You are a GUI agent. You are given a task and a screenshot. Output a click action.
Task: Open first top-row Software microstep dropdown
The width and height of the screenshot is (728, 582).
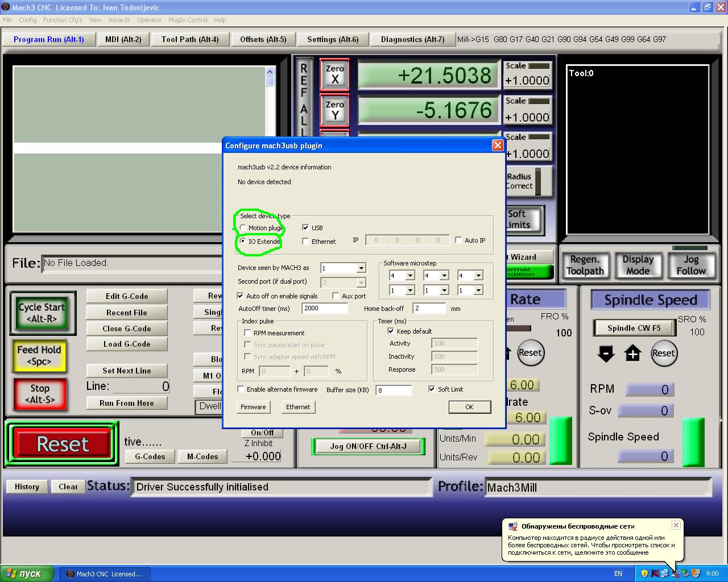(410, 276)
